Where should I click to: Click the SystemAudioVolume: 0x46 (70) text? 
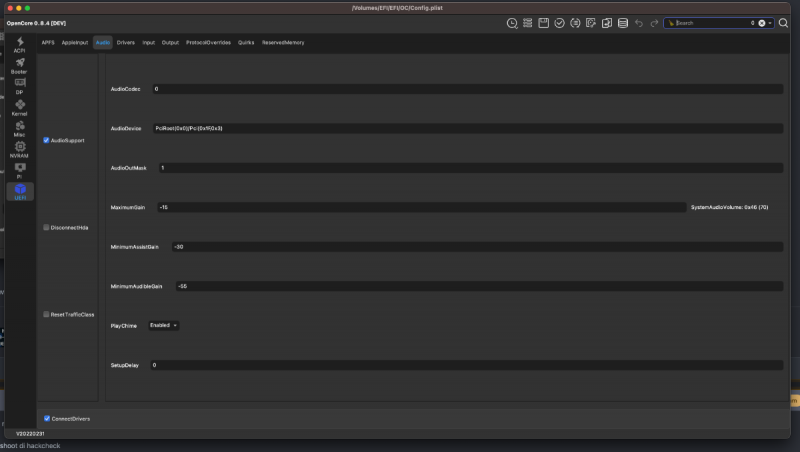(730, 207)
